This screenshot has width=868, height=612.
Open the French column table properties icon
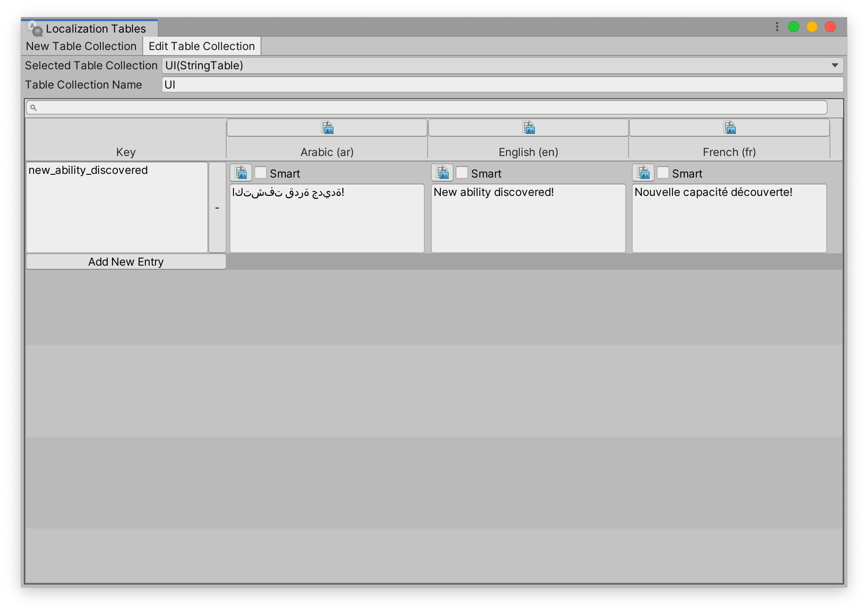click(x=729, y=128)
